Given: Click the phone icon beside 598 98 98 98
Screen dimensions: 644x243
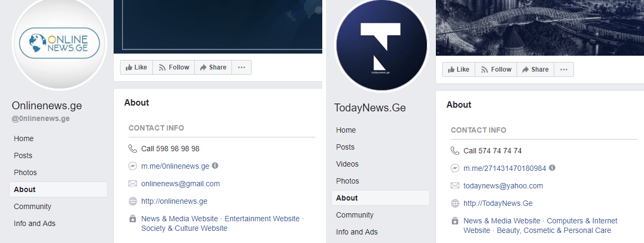Looking at the screenshot, I should tap(133, 149).
